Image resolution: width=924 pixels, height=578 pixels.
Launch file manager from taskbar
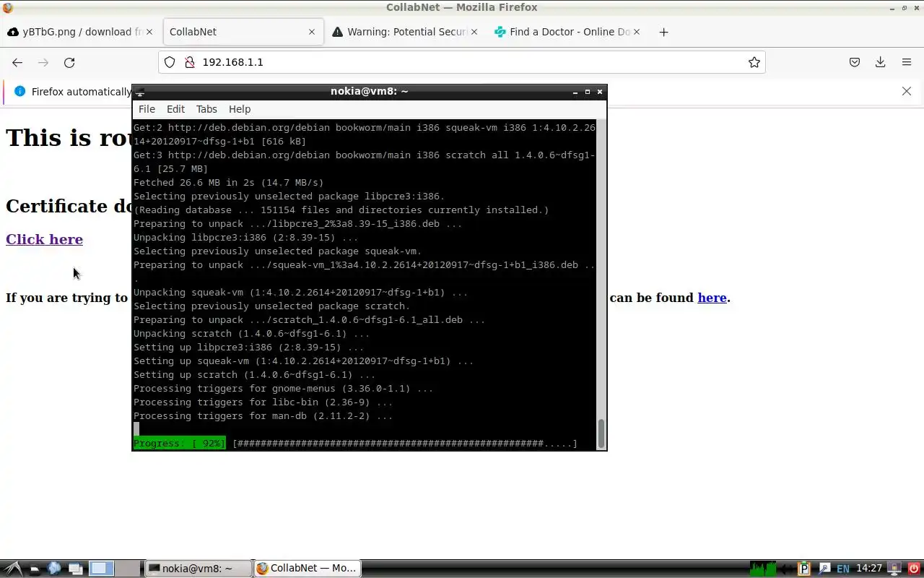click(x=34, y=569)
